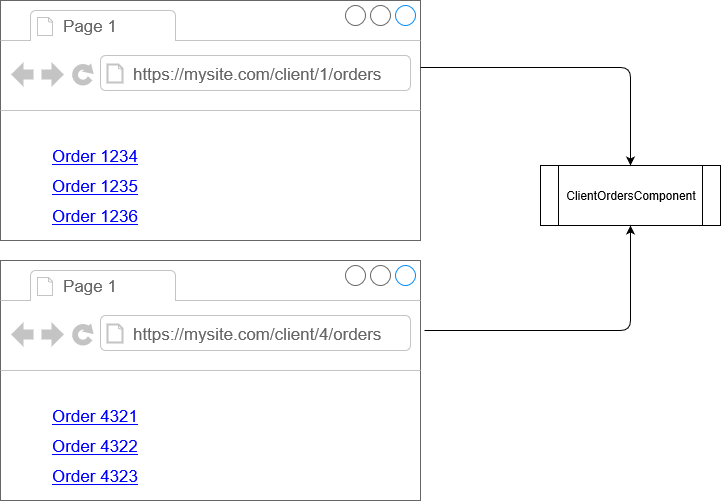The height and width of the screenshot is (501, 721).
Task: Click the client/4/orders address field
Action: click(256, 333)
